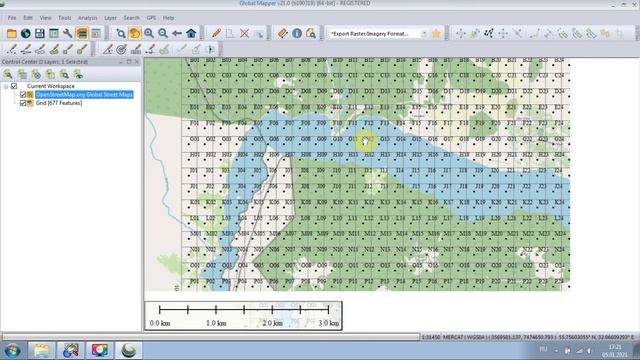Viewport: 640px width, 360px height.
Task: Open the Edit menu
Action: click(28, 18)
